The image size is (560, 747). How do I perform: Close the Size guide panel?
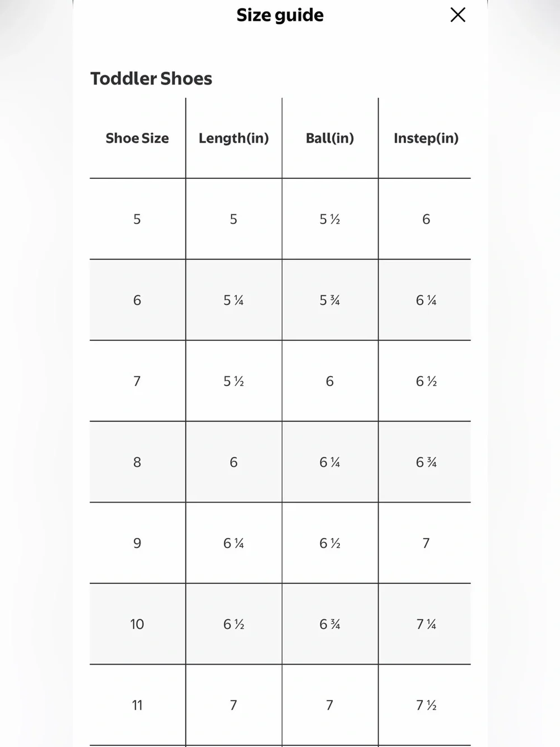click(x=458, y=15)
